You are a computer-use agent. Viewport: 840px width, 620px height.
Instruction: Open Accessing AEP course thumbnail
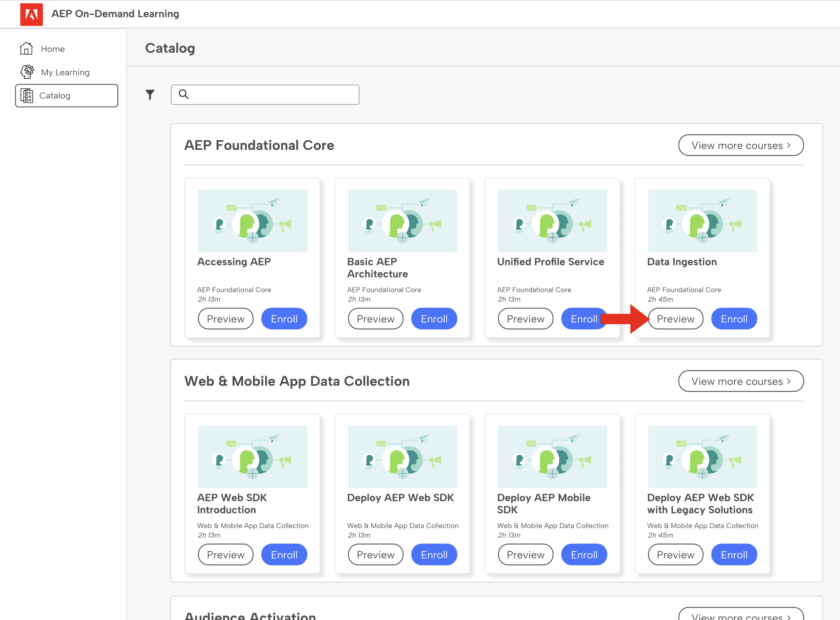pos(252,221)
